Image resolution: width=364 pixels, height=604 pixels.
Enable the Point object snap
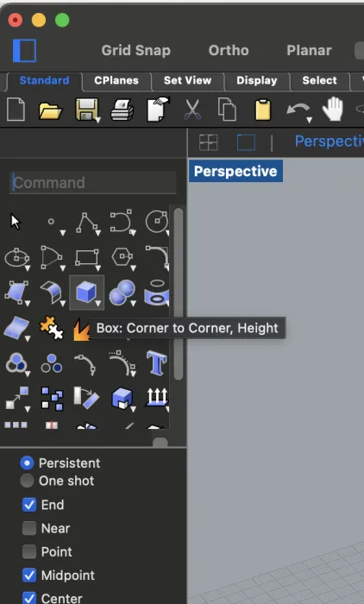point(29,551)
